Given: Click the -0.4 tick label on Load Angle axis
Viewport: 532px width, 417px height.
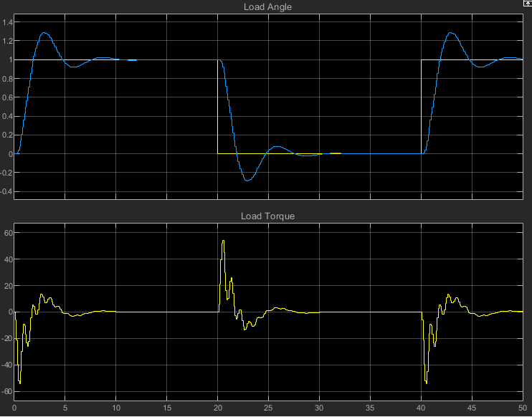Looking at the screenshot, I should [x=6, y=192].
